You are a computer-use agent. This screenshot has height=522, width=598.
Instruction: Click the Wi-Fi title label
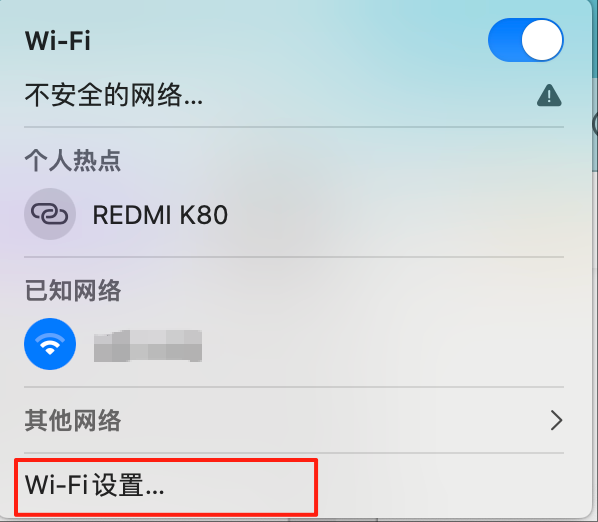point(58,41)
